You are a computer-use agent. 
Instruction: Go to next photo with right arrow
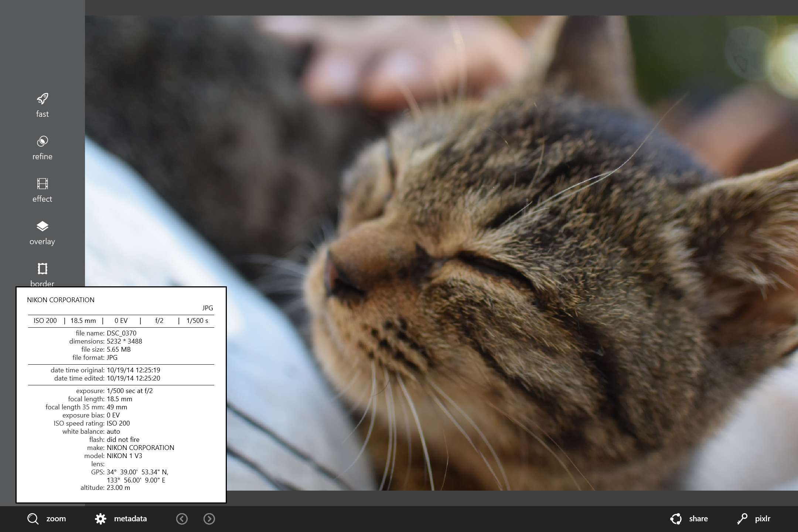pyautogui.click(x=209, y=519)
